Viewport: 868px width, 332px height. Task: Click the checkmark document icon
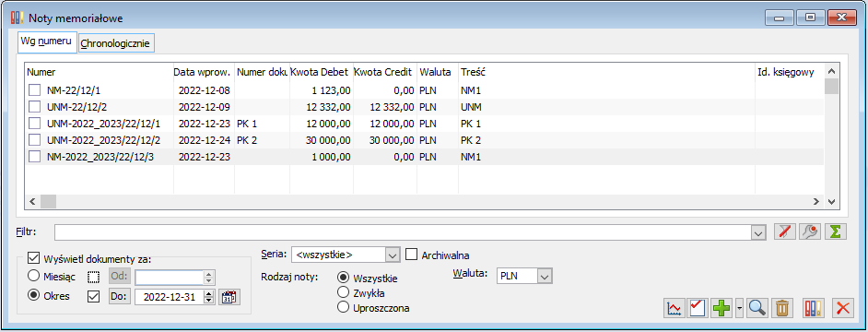click(697, 308)
